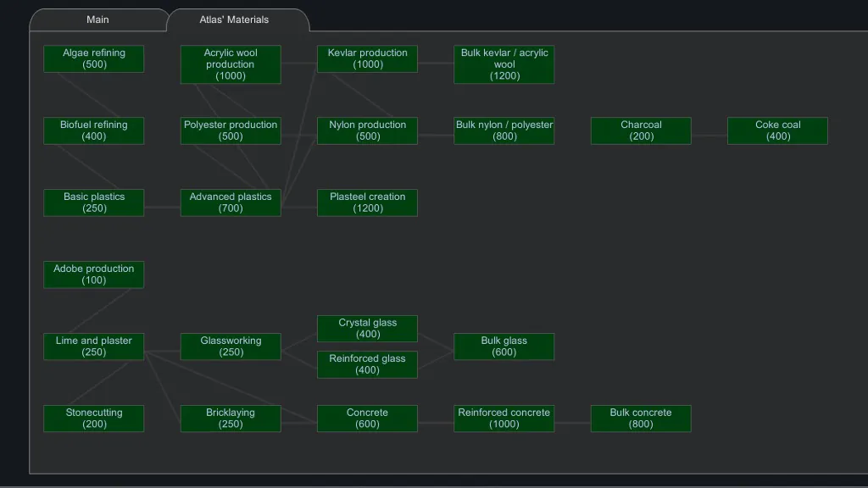868x488 pixels.
Task: Select the Atlas' Materials tab
Action: [234, 19]
